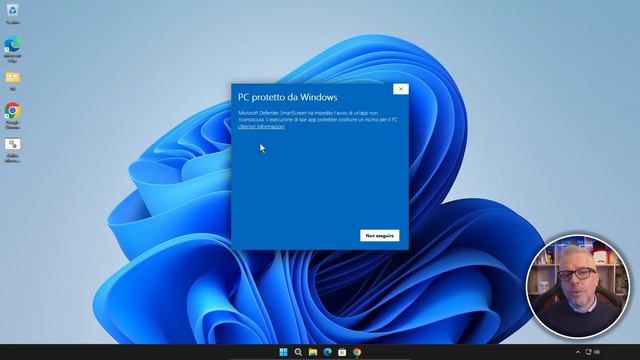The image size is (640, 360).
Task: Click the volume icon in system tray
Action: point(597,352)
